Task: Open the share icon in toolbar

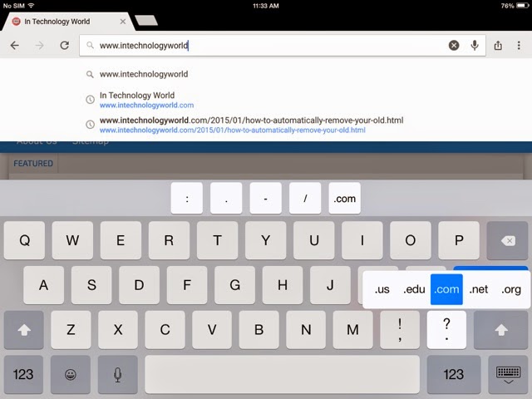Action: tap(498, 45)
